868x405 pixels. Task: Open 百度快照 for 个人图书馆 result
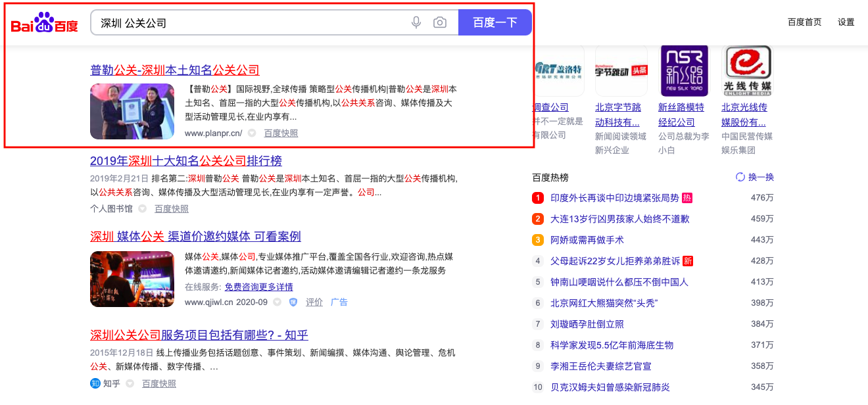tap(172, 208)
